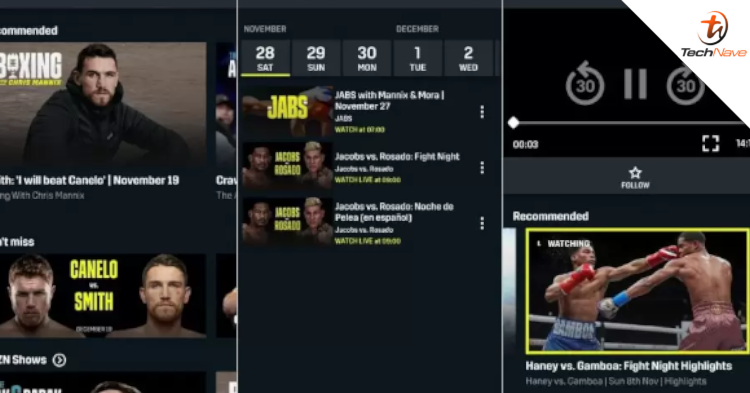Image resolution: width=750 pixels, height=393 pixels.
Task: Open options for Jacobs vs. Rosado: Fight Night
Action: [482, 167]
